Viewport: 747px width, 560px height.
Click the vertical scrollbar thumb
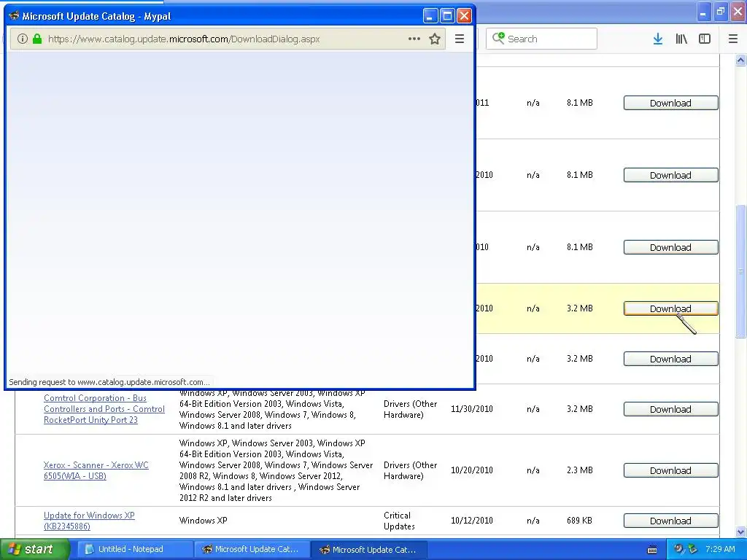point(740,271)
